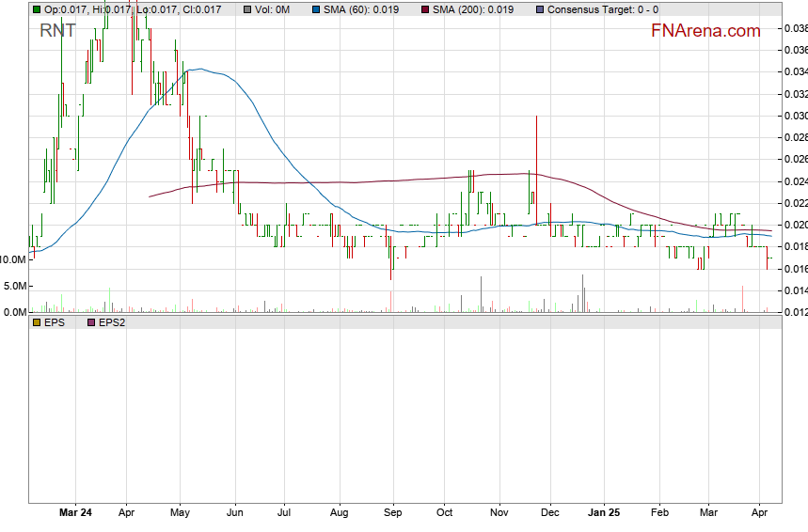Image resolution: width=808 pixels, height=532 pixels.
Task: Select the SMA (60): 0.019 legend text
Action: (360, 9)
